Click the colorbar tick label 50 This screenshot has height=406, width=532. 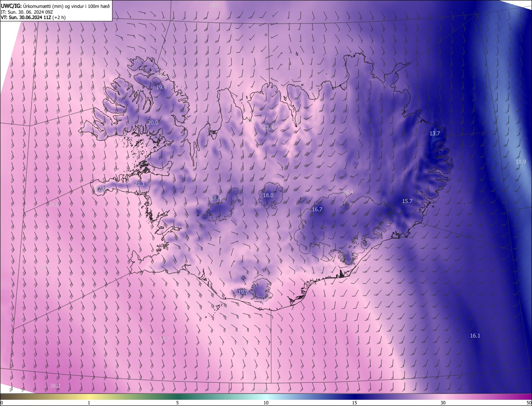(x=529, y=403)
